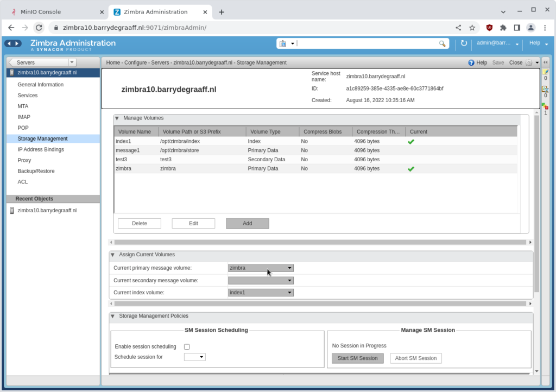Click the Delete volume button
Image resolution: width=556 pixels, height=392 pixels.
coord(140,223)
